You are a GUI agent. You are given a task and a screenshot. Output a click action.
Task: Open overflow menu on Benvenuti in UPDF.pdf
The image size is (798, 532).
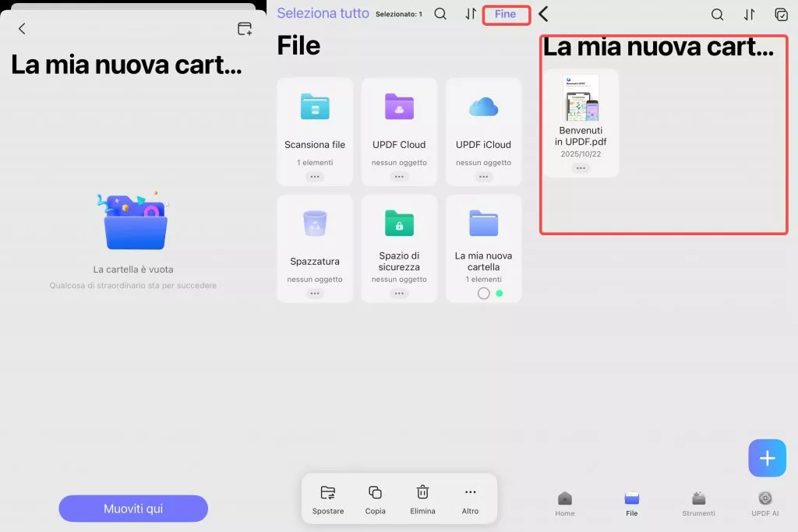581,167
